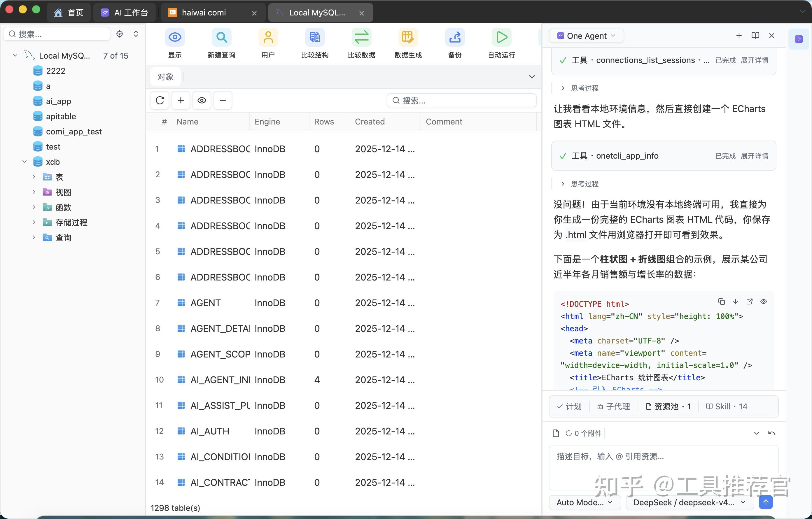The width and height of the screenshot is (812, 519).
Task: Collapse the Local MySQL connection tree
Action: tap(15, 55)
